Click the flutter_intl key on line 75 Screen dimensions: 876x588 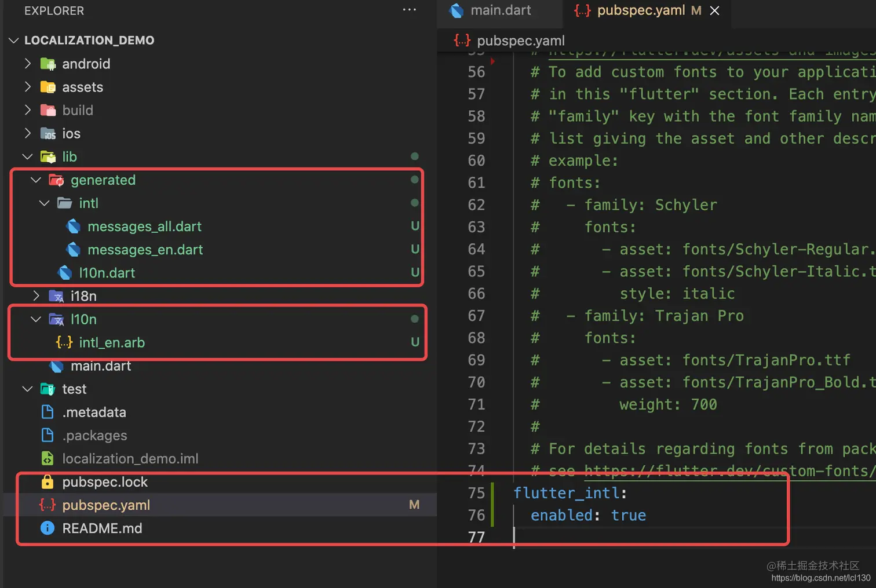566,493
